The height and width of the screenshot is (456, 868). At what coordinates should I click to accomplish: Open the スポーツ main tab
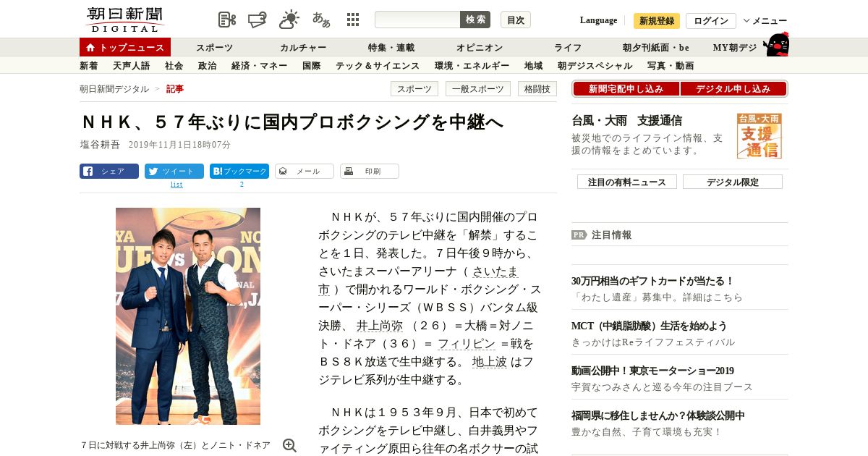point(214,48)
